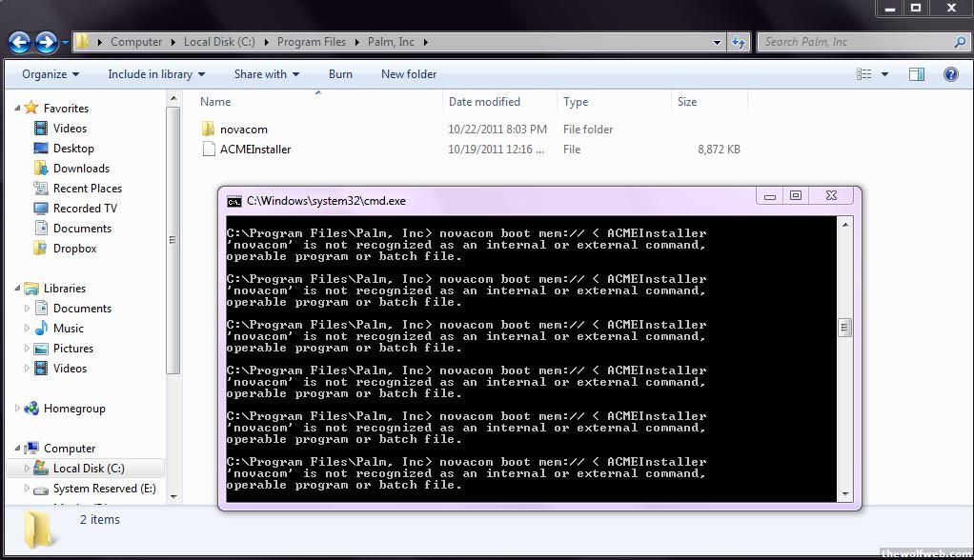Toggle the preview pane icon
974x560 pixels.
[916, 74]
